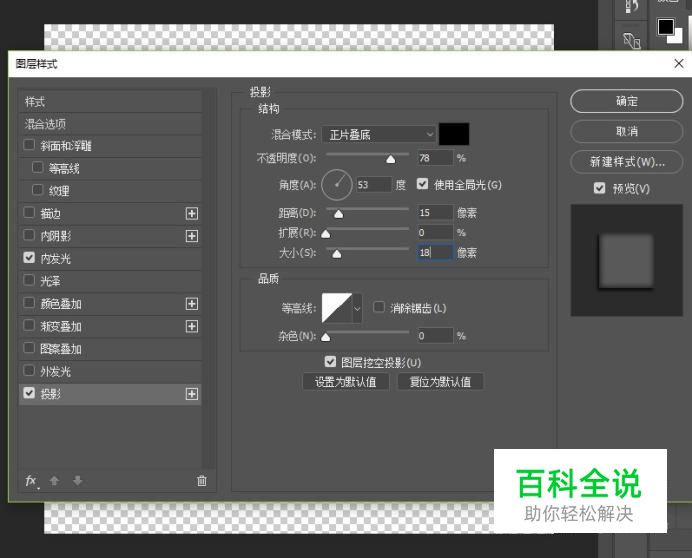This screenshot has height=558, width=692.
Task: Click the 扩展 slider handle
Action: [326, 234]
